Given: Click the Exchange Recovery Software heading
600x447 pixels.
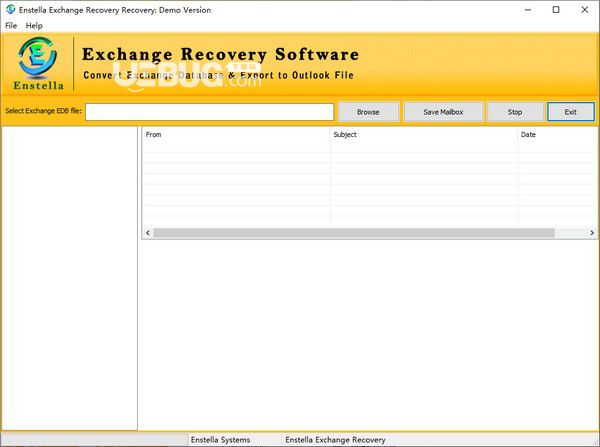Looking at the screenshot, I should pos(221,54).
